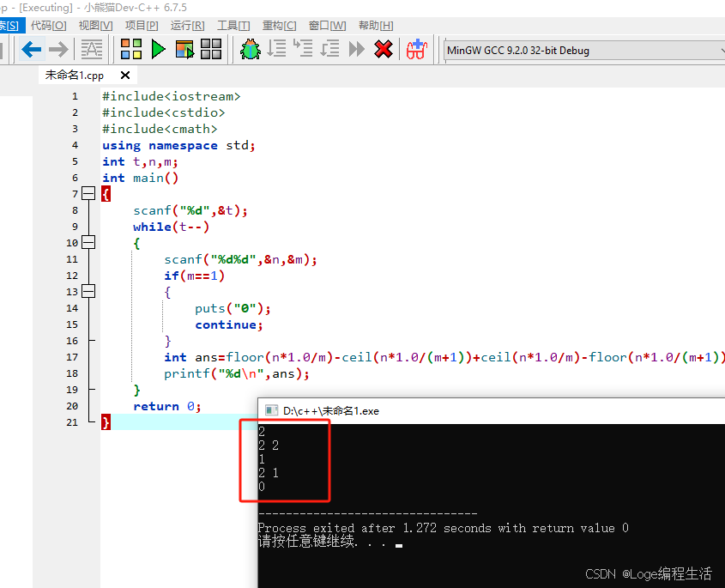
Task: Click the console title D:\c++\未命名1.exe
Action: (331, 411)
